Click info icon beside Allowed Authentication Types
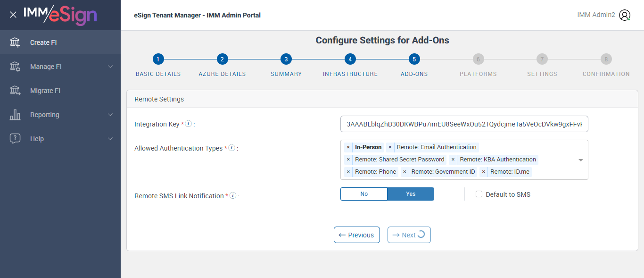This screenshot has height=278, width=644. pos(231,148)
